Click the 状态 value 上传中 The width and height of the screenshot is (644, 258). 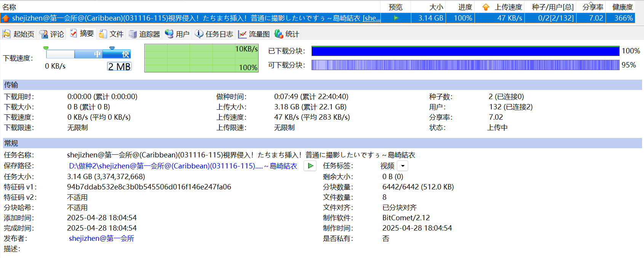pos(497,128)
